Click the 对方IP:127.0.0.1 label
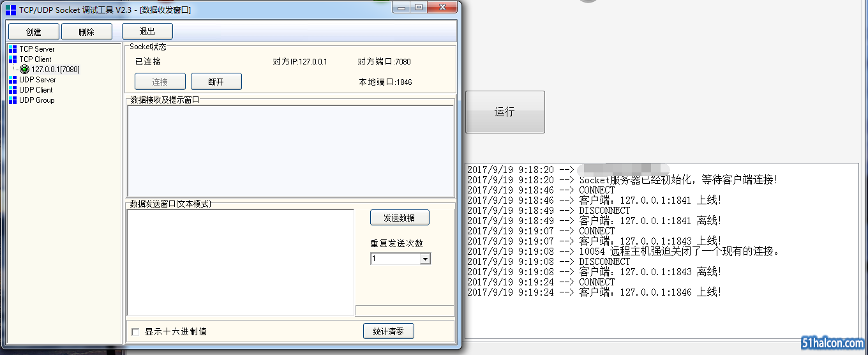The width and height of the screenshot is (868, 355). [300, 62]
